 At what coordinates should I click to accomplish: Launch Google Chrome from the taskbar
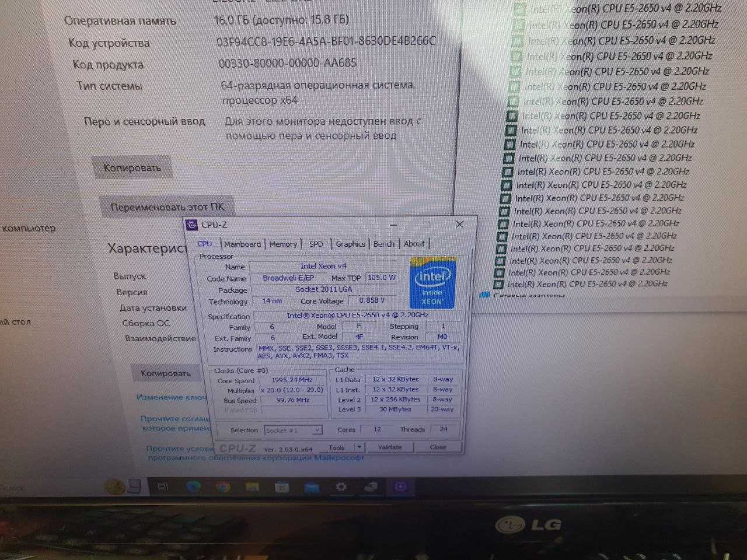[222, 486]
